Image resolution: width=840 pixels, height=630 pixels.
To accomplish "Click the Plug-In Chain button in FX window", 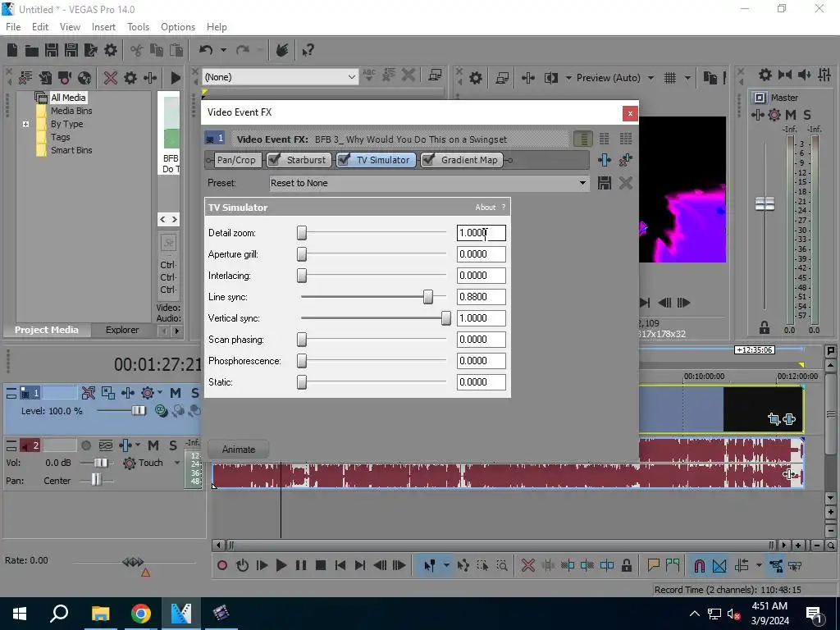I will pyautogui.click(x=605, y=160).
